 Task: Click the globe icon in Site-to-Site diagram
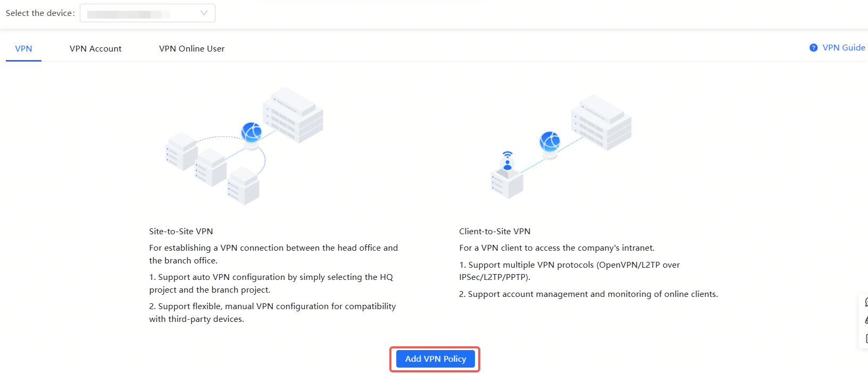[252, 131]
